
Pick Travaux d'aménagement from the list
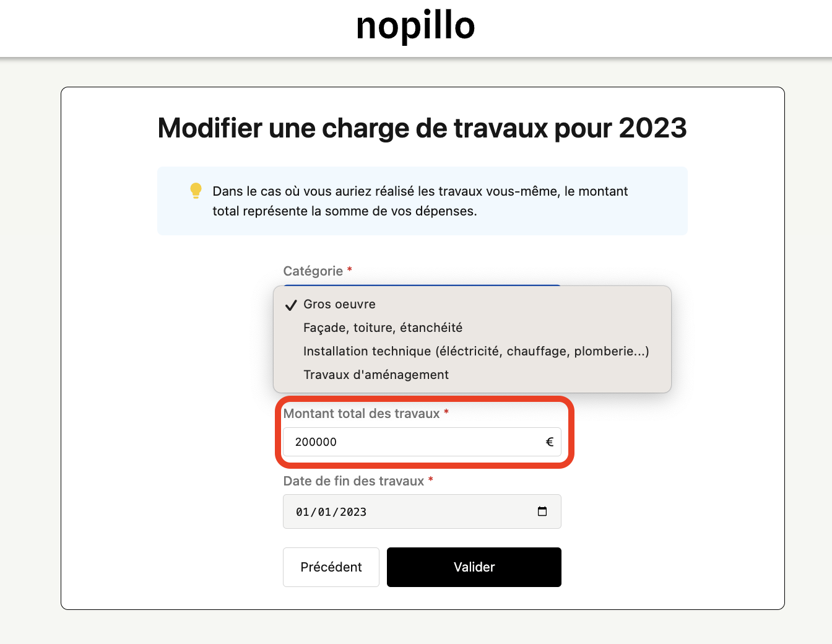[376, 375]
